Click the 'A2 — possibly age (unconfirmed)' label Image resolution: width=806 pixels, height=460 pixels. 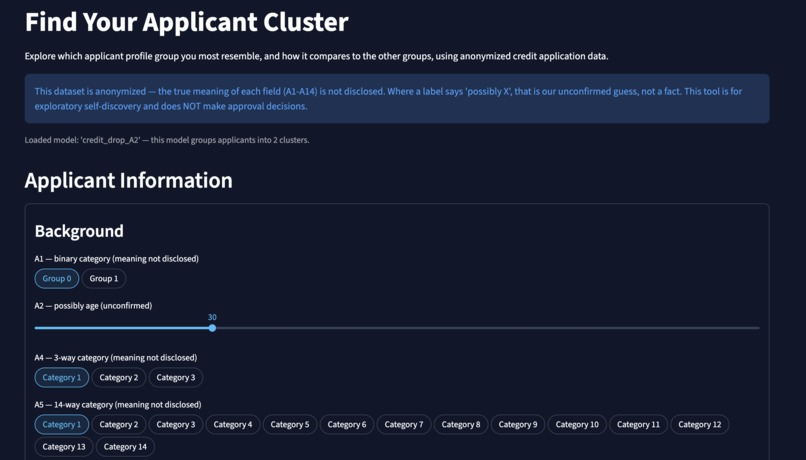94,306
